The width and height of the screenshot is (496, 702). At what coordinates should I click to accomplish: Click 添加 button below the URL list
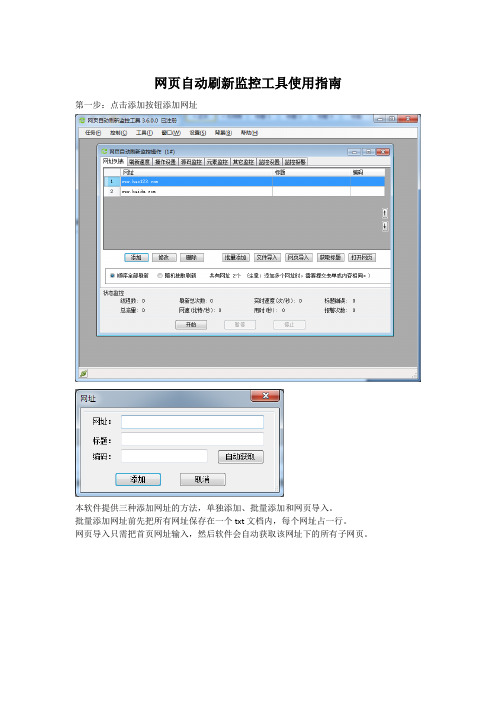[136, 257]
